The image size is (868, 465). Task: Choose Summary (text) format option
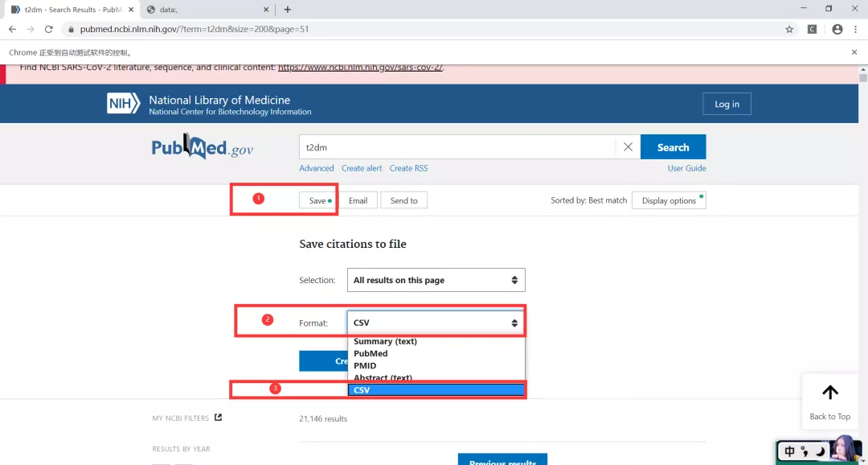tap(436, 341)
